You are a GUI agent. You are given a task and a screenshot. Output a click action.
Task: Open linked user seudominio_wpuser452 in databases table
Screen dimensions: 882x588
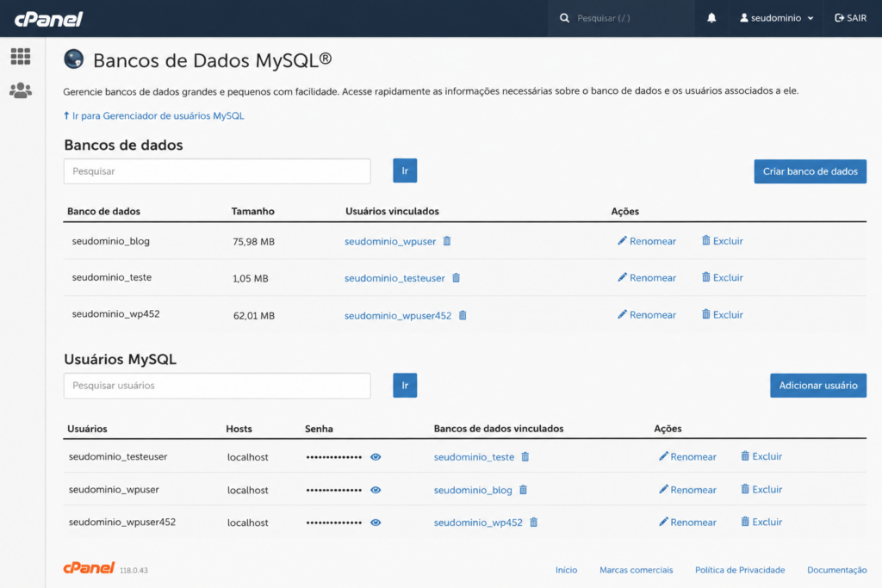tap(398, 316)
